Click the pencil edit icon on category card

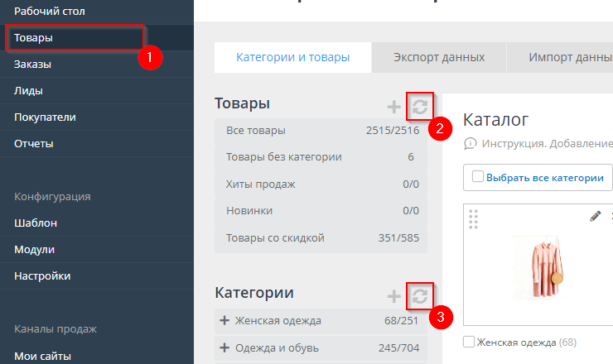pos(595,216)
